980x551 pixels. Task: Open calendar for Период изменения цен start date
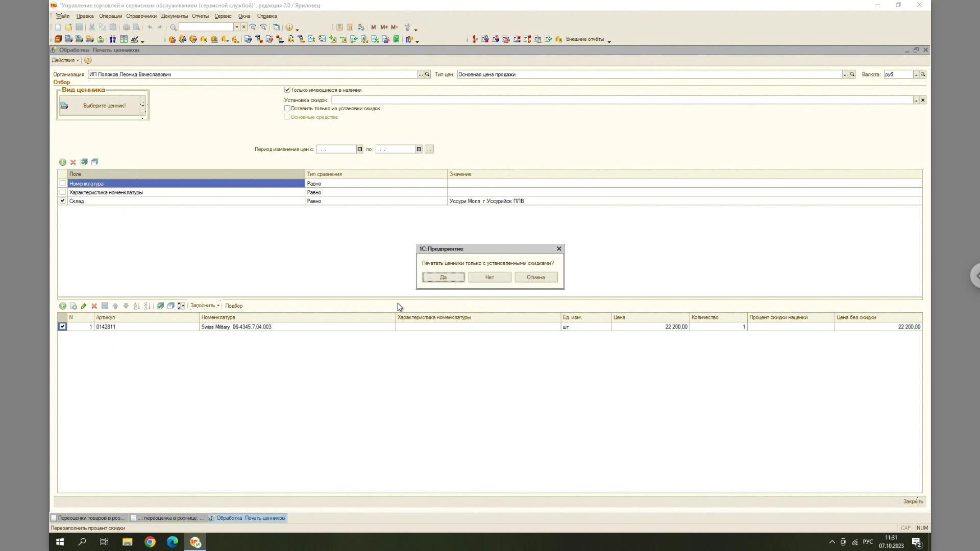[x=359, y=149]
